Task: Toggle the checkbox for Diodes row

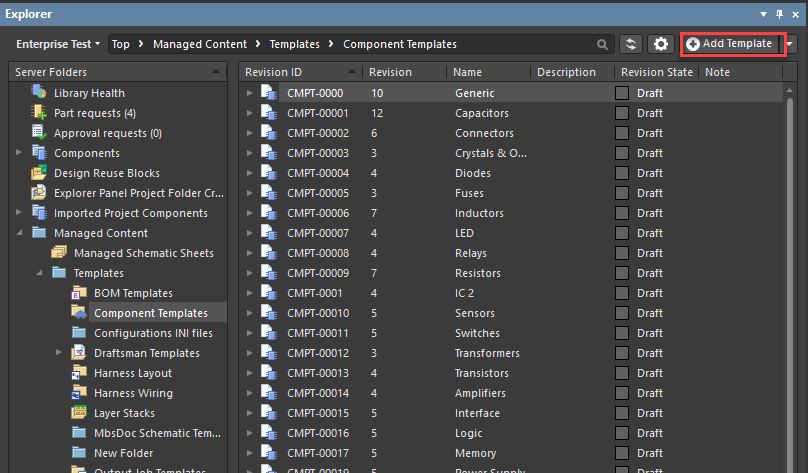Action: coord(622,173)
